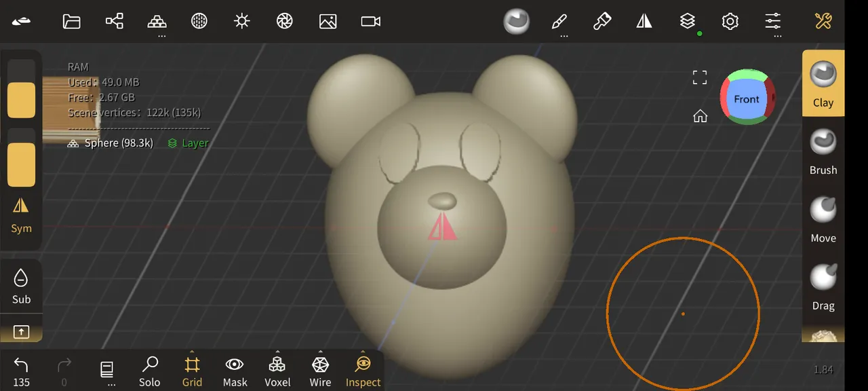The height and width of the screenshot is (391, 868).
Task: Open the Material sphere menu
Action: click(199, 21)
